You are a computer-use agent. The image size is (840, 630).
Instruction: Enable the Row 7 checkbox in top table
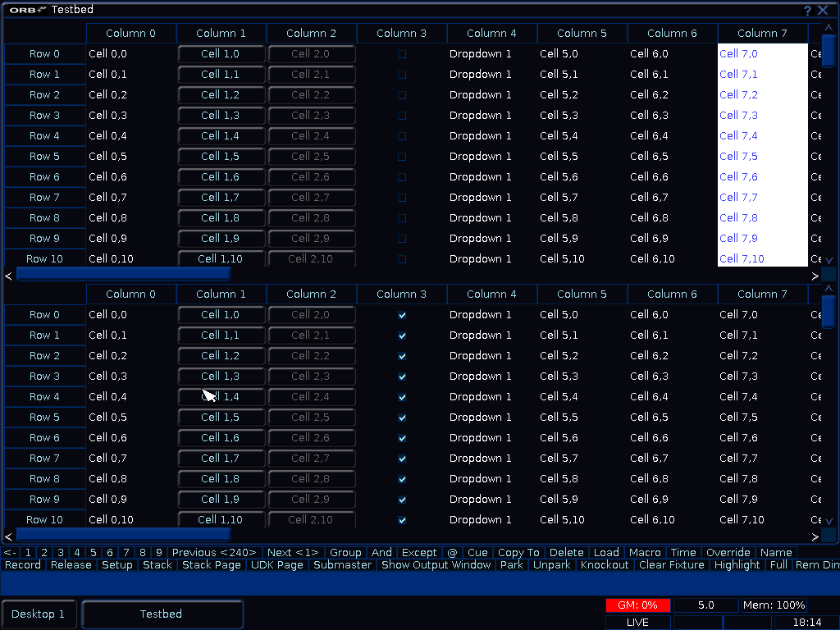pyautogui.click(x=402, y=198)
